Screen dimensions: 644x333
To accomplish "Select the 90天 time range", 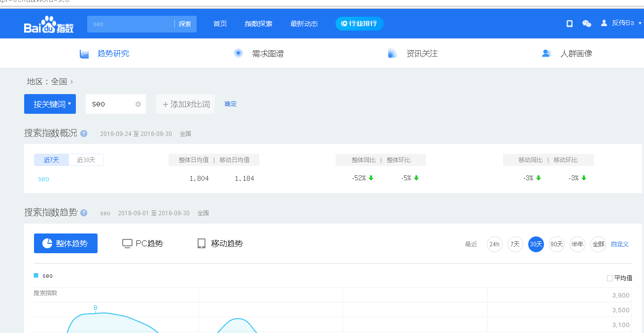I will pyautogui.click(x=557, y=244).
